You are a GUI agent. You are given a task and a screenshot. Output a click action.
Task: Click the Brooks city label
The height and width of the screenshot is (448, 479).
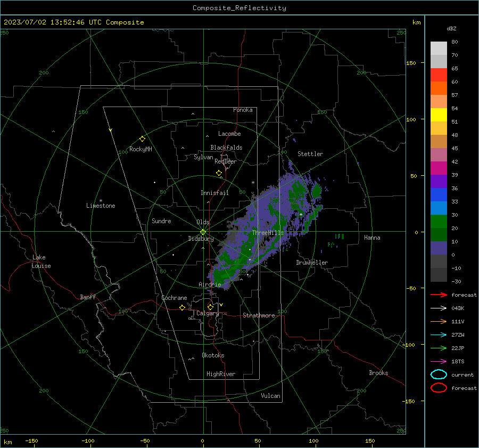tap(378, 373)
